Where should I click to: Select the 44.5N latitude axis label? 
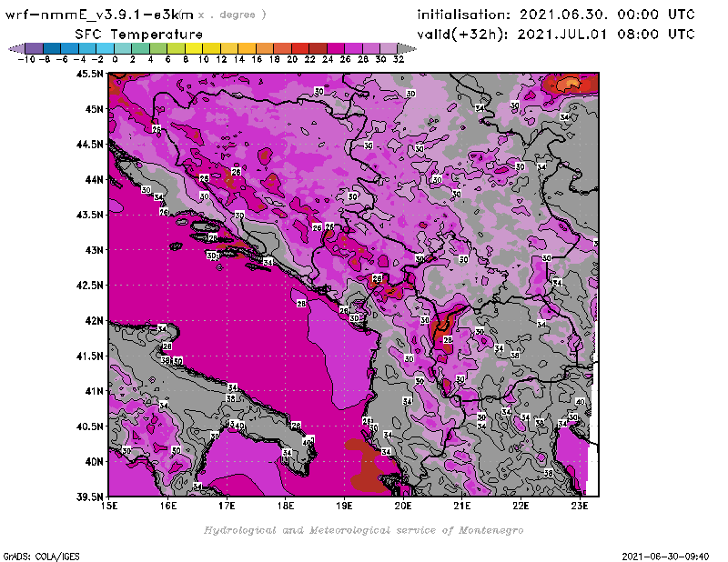point(89,145)
